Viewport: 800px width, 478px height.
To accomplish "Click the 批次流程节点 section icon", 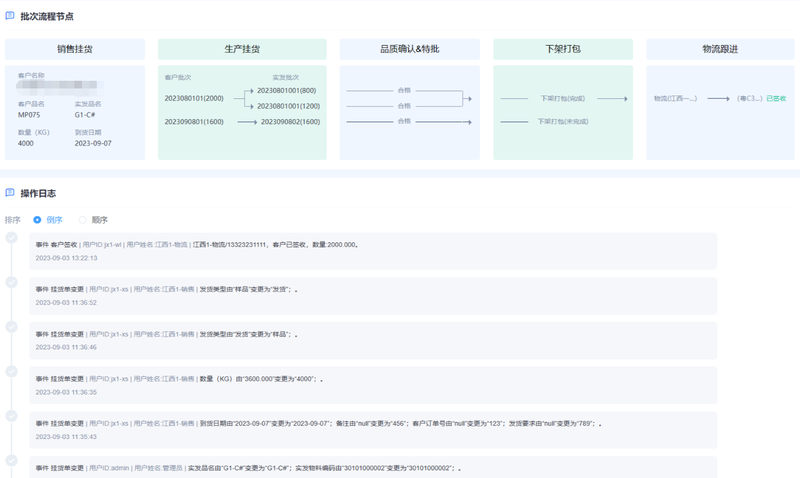I will pos(10,16).
